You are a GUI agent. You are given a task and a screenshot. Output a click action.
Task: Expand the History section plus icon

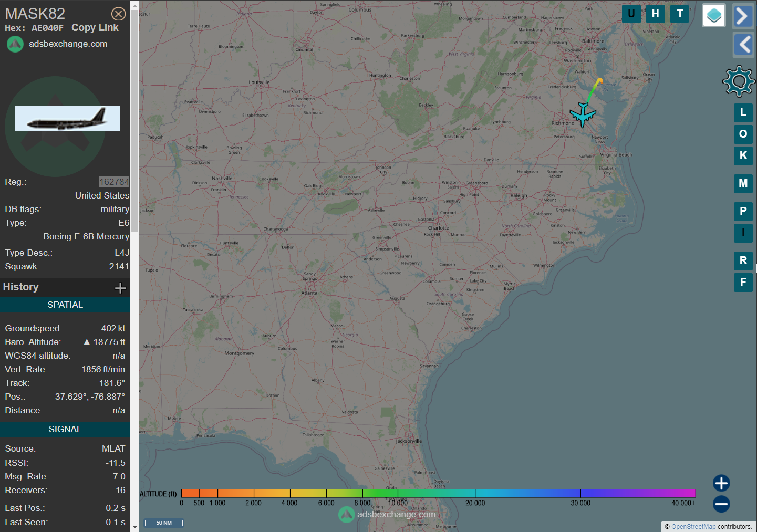point(120,288)
